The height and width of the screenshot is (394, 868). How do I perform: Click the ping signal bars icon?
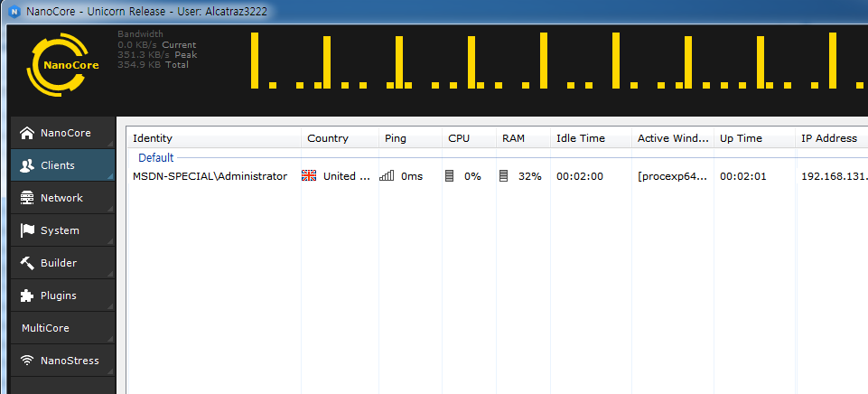[387, 176]
